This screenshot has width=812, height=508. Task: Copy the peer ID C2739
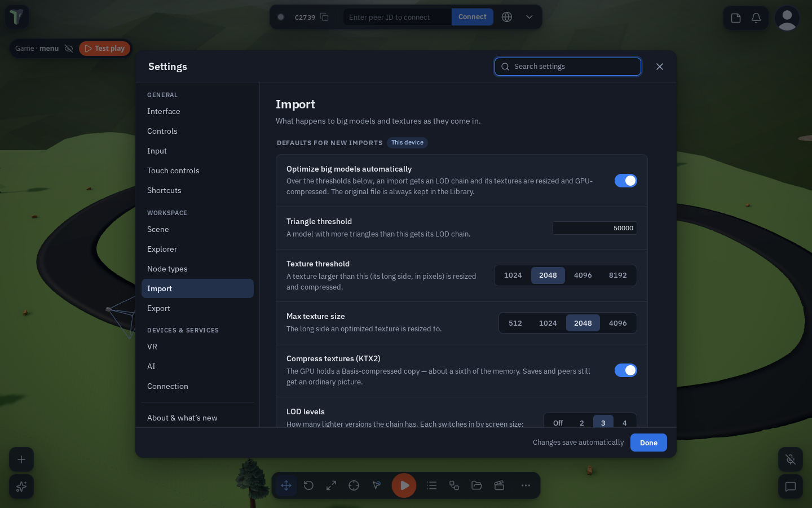point(324,17)
